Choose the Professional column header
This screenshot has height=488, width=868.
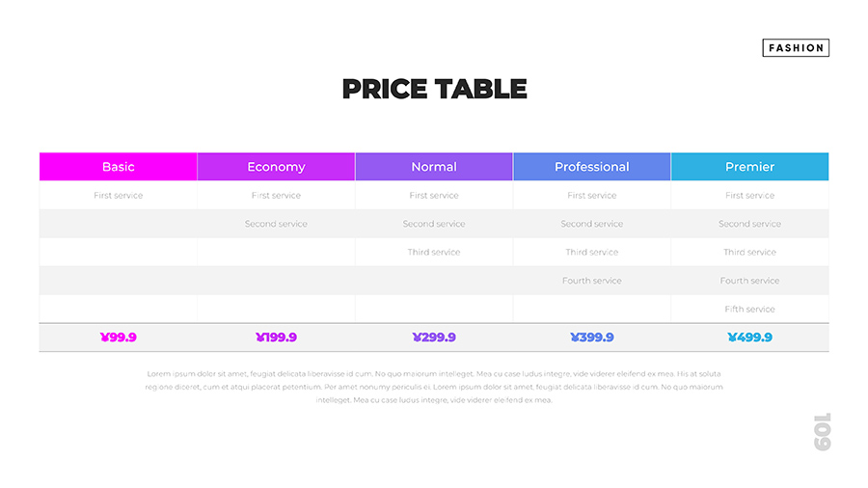591,167
